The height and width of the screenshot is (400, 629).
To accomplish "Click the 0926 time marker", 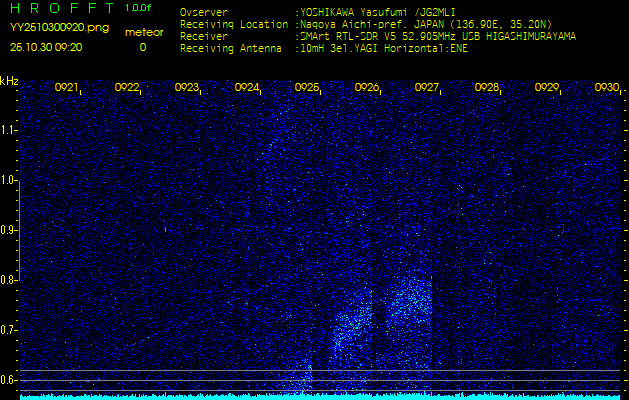I will [x=367, y=87].
